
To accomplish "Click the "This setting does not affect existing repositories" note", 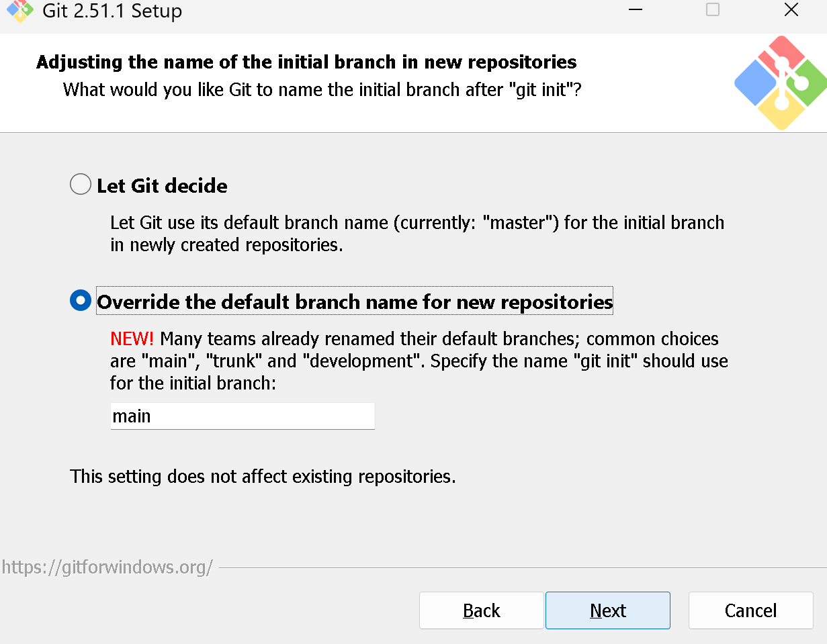I will pyautogui.click(x=263, y=477).
